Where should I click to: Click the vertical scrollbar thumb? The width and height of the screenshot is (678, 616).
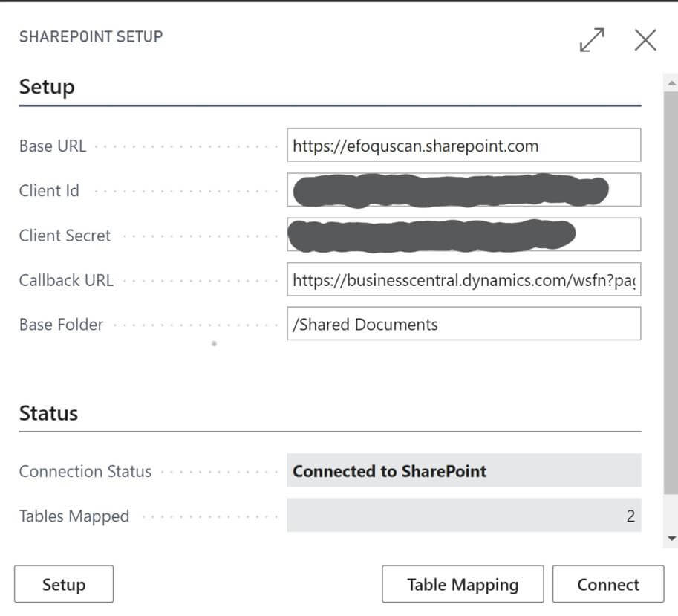[x=671, y=292]
